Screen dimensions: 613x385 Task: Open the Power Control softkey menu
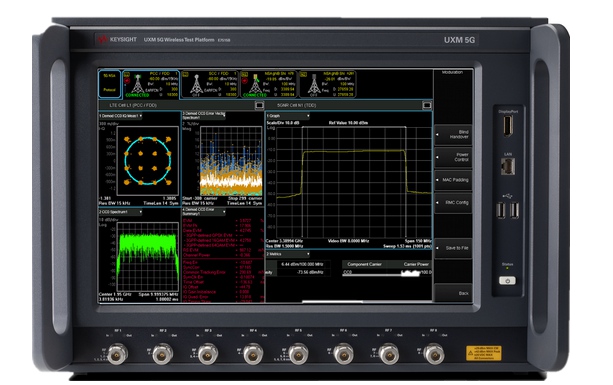click(453, 158)
